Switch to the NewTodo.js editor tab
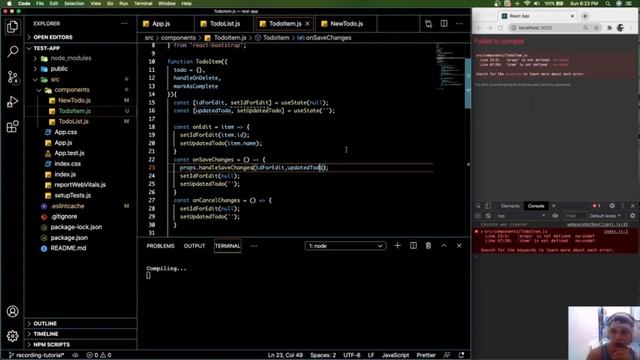Screen dimensions: 640x360 point(347,24)
